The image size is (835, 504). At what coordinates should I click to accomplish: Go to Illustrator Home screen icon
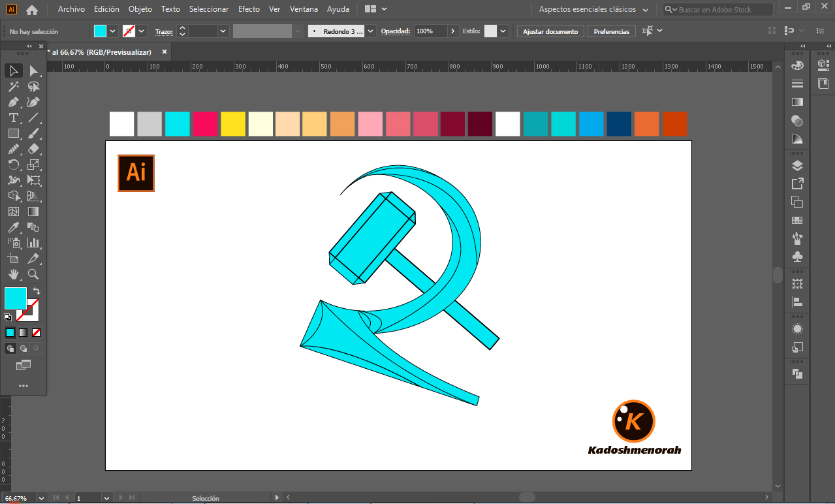pyautogui.click(x=32, y=10)
